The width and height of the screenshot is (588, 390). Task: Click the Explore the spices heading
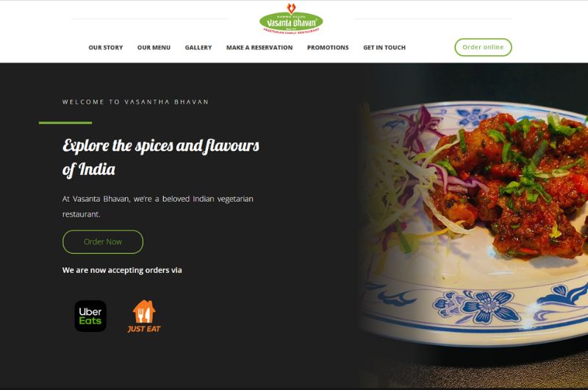[x=161, y=157]
